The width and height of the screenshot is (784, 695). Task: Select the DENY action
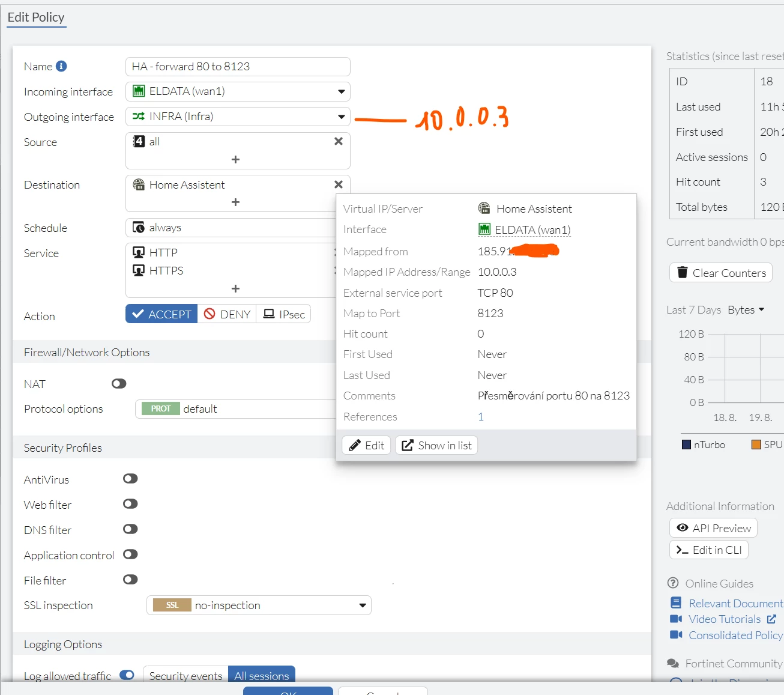(227, 314)
